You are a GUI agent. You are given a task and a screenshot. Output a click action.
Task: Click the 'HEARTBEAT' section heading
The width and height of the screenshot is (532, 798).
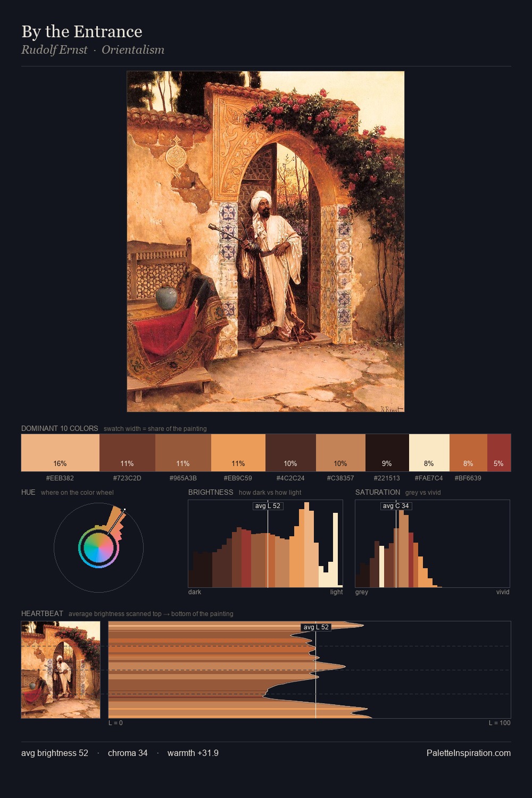42,613
